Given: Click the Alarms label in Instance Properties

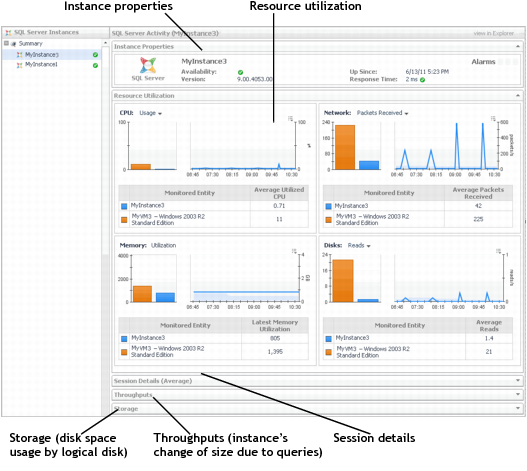Looking at the screenshot, I should [483, 62].
